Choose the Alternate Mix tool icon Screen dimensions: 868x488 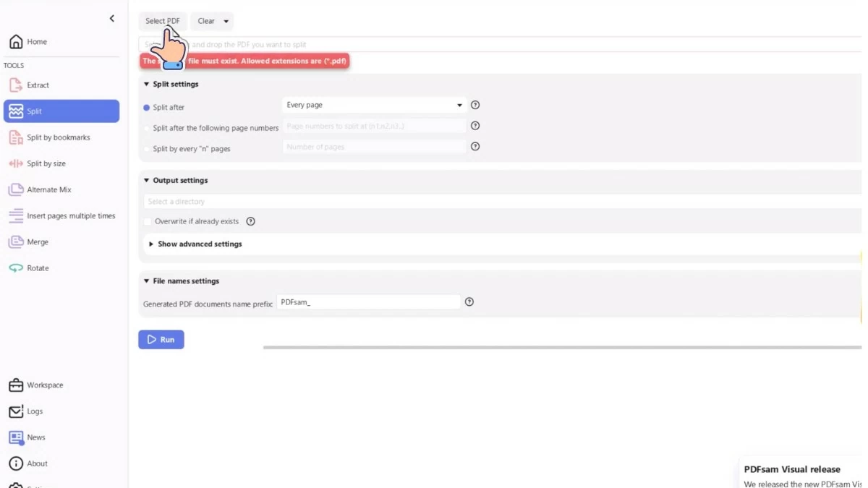point(16,189)
